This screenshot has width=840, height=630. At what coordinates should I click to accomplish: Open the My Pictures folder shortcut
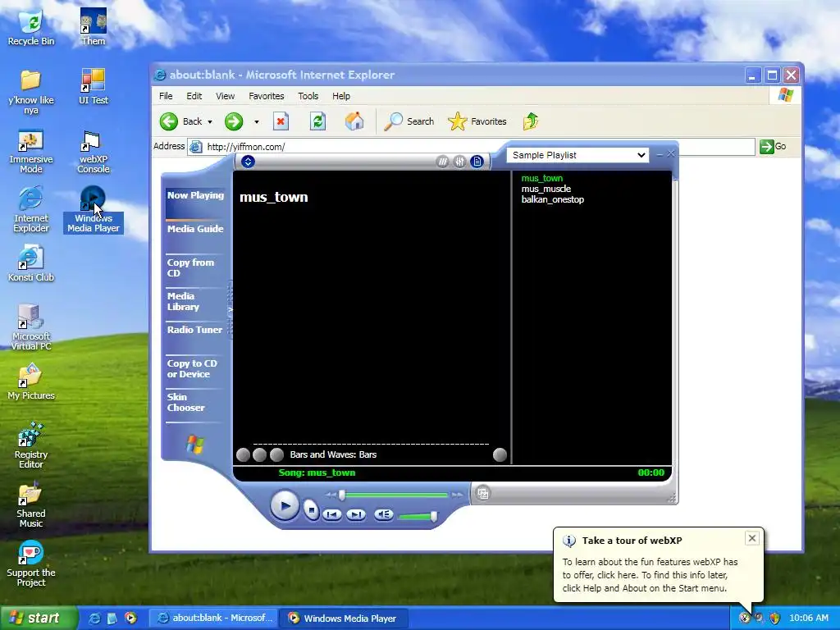[x=30, y=382]
